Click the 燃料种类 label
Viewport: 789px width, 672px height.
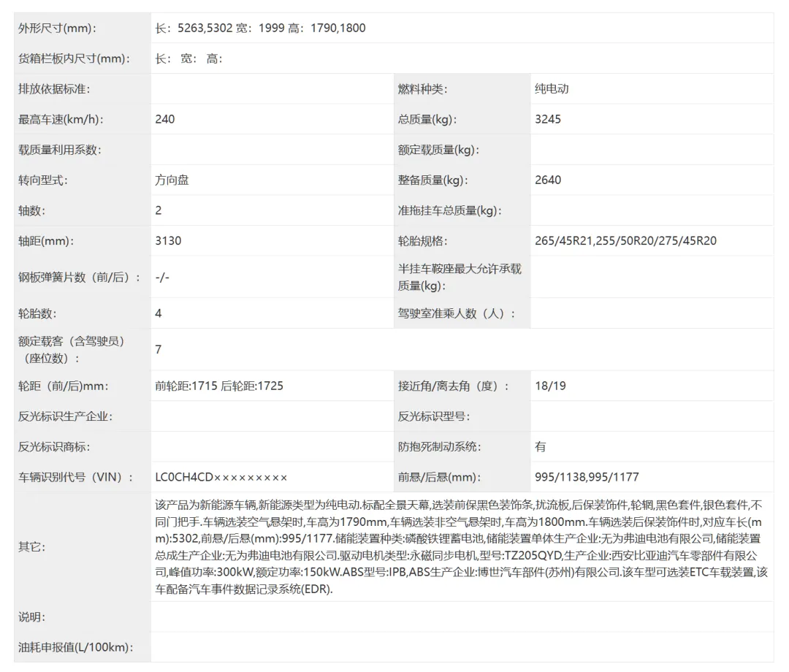[422, 89]
